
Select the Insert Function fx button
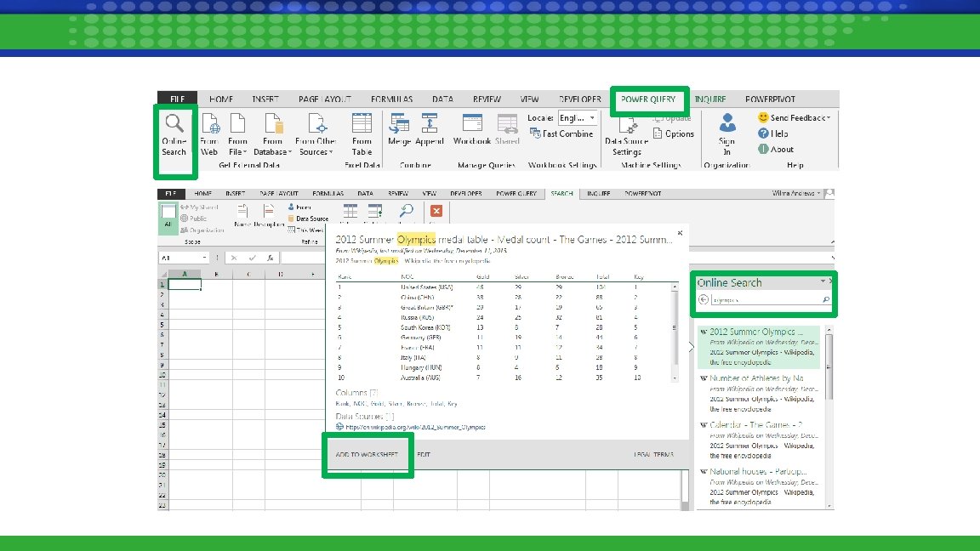pyautogui.click(x=270, y=258)
